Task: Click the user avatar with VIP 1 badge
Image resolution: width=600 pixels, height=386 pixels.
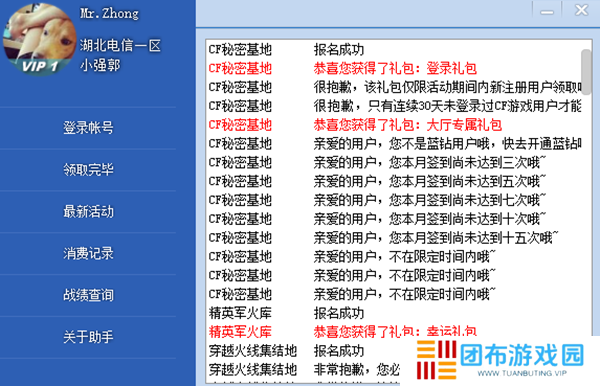Action: [x=40, y=39]
